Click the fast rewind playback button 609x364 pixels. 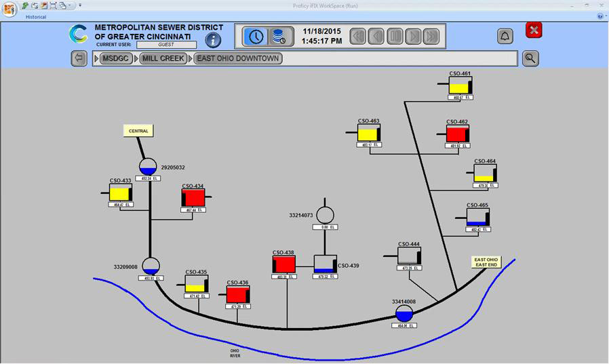click(x=358, y=37)
